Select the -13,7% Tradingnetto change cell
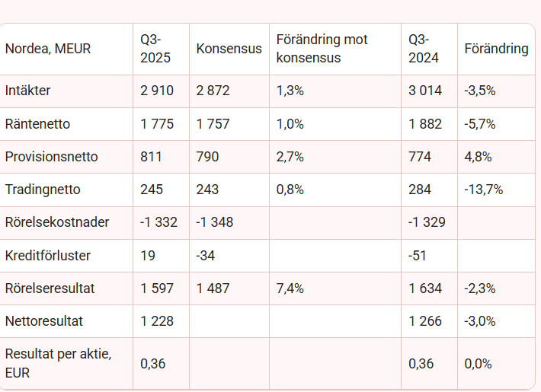This screenshot has height=392, width=541. [x=483, y=190]
